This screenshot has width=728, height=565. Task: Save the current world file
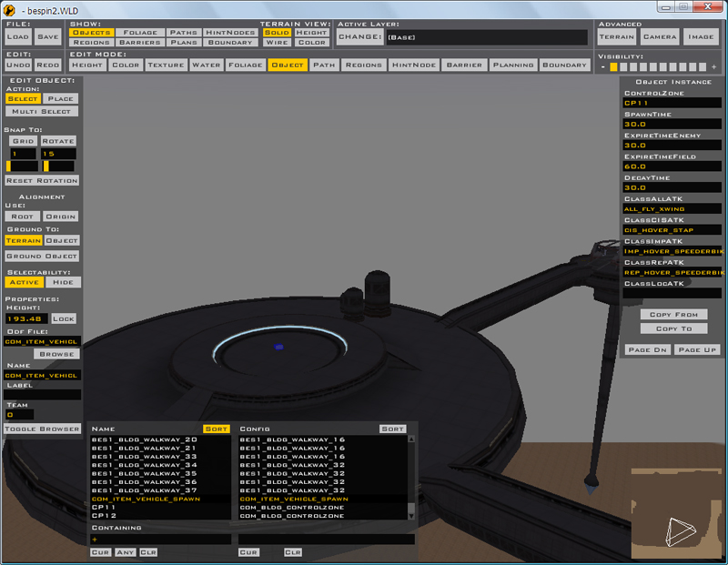(x=48, y=36)
